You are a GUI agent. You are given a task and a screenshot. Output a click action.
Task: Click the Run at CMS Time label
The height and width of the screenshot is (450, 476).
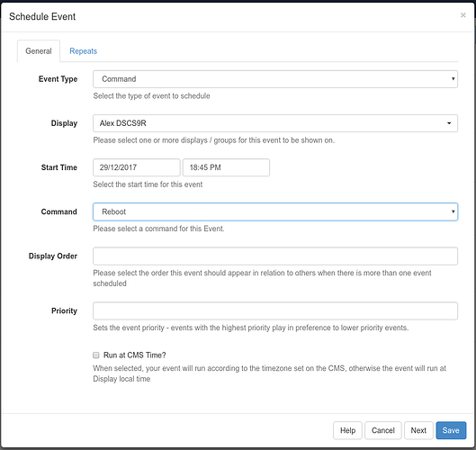click(x=134, y=355)
